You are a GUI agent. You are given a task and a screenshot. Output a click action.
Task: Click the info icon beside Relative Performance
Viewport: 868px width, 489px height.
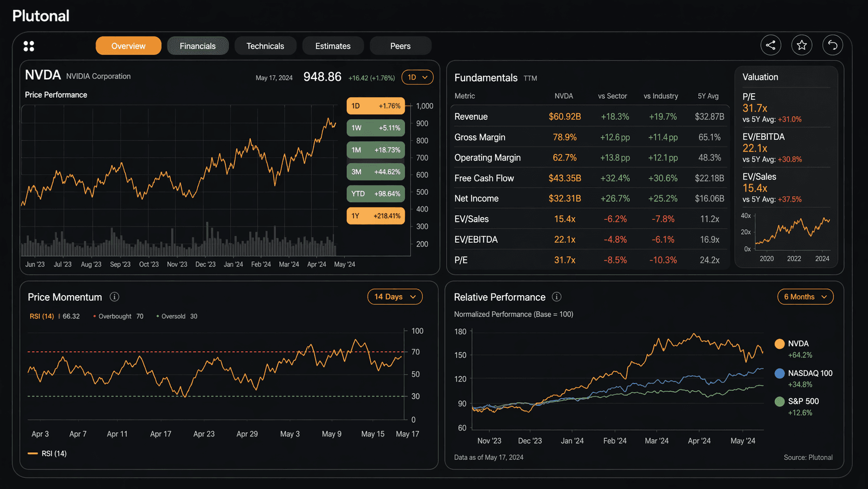pyautogui.click(x=557, y=297)
